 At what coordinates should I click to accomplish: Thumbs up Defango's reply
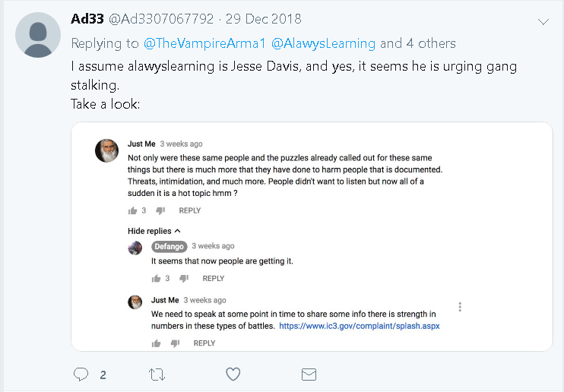pos(156,279)
